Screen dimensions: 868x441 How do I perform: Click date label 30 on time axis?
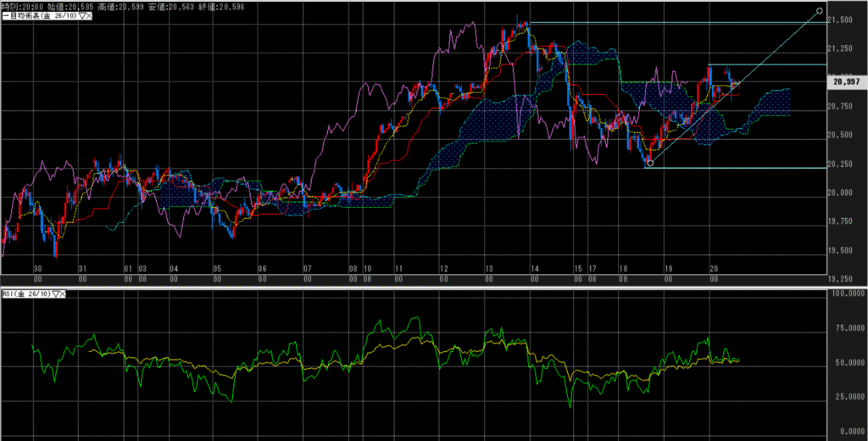click(x=36, y=269)
